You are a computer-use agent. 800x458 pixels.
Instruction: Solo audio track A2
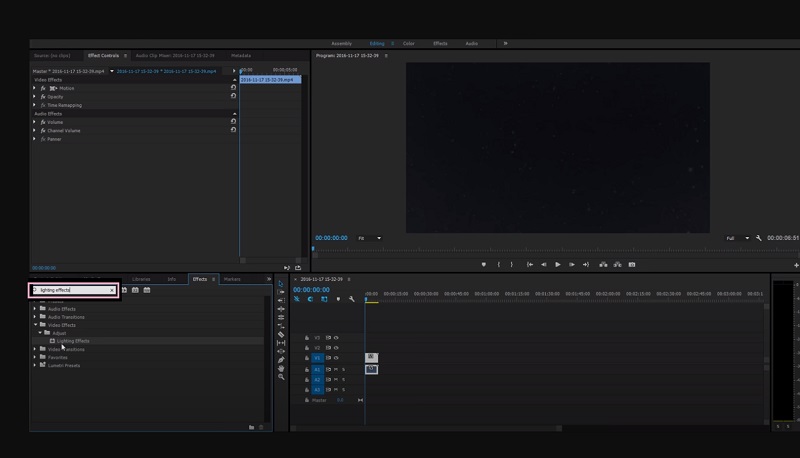(x=343, y=379)
